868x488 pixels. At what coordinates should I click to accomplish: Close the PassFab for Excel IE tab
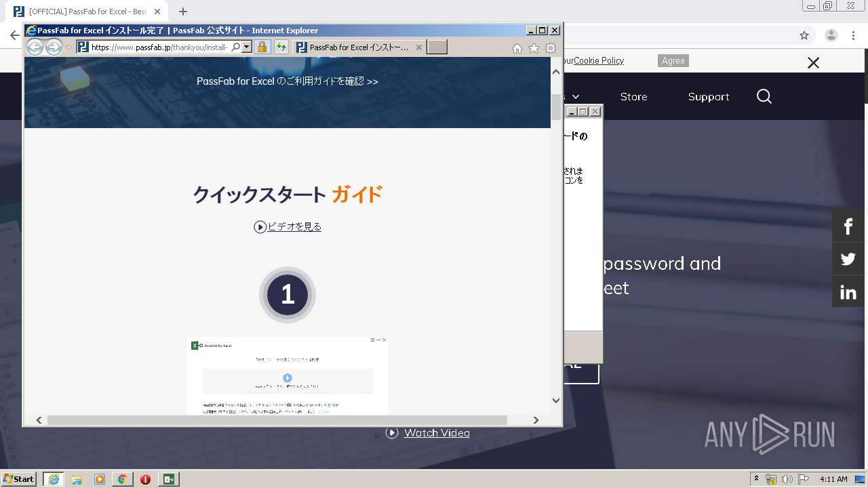pos(418,47)
